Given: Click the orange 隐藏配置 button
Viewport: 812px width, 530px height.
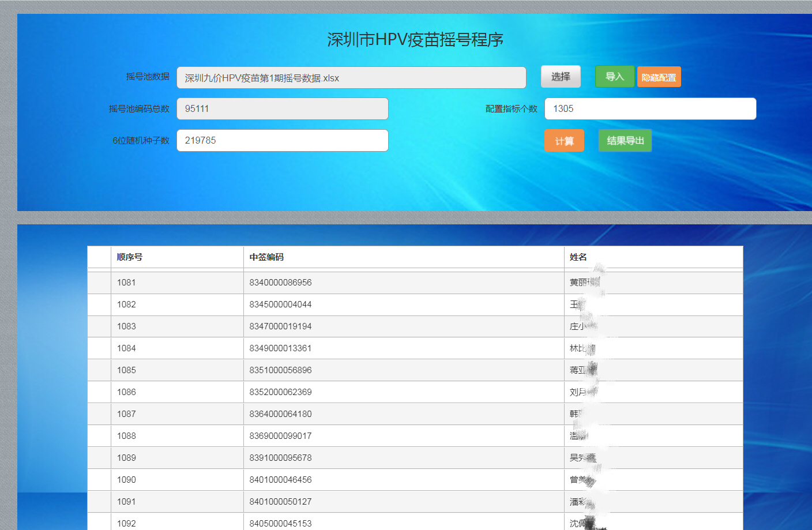Looking at the screenshot, I should [x=659, y=77].
